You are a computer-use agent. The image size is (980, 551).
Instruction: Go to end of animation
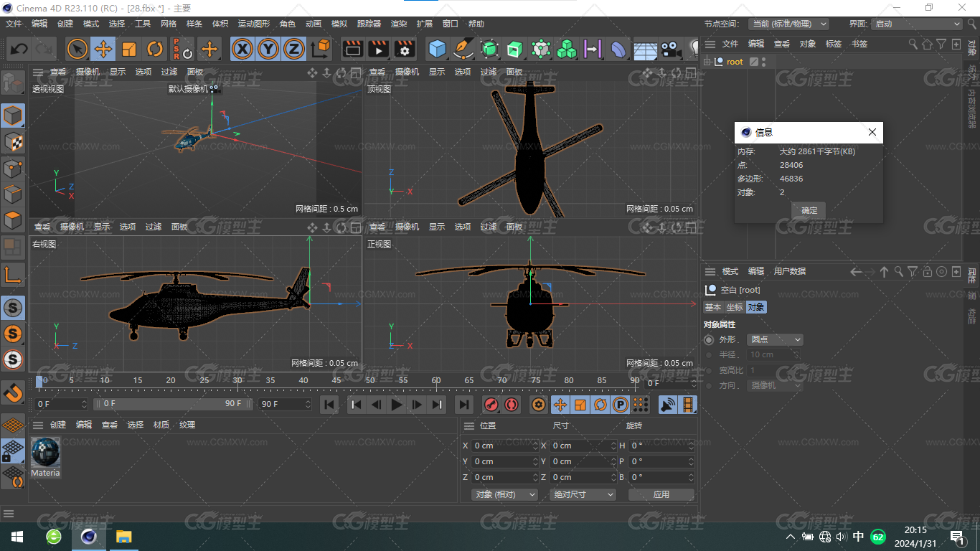(x=464, y=405)
